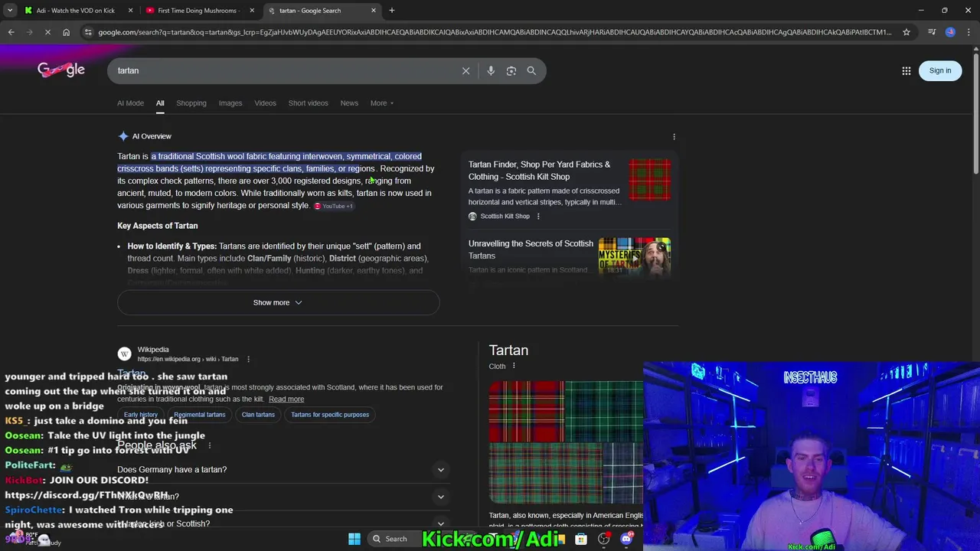Click the site information icon in address bar

point(89,32)
